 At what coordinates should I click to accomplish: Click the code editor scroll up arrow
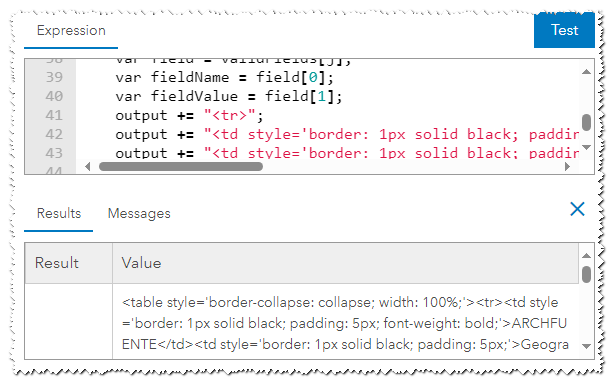tap(586, 72)
